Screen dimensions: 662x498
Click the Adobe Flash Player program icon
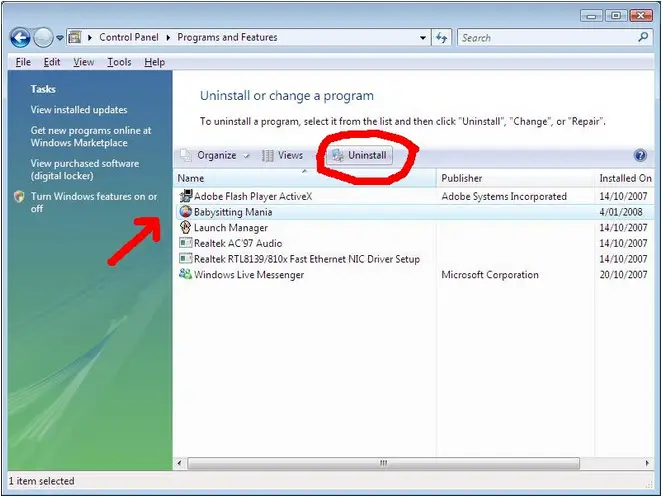point(186,196)
